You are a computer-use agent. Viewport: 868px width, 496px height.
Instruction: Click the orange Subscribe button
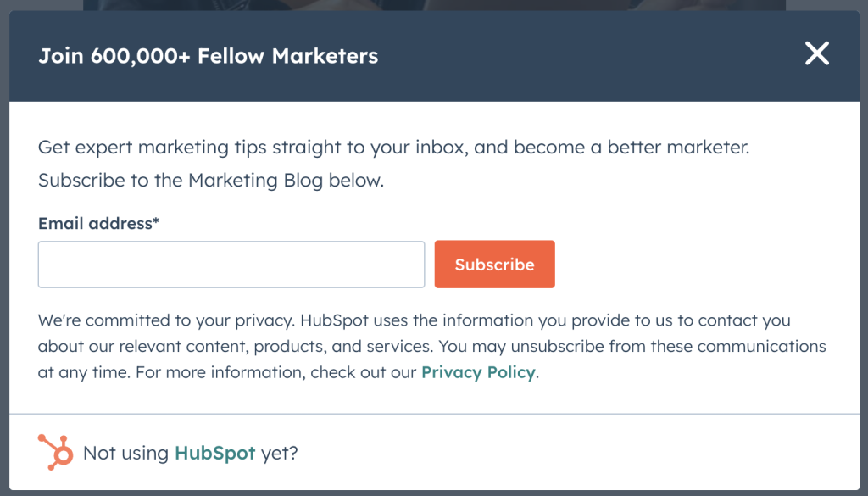(494, 264)
